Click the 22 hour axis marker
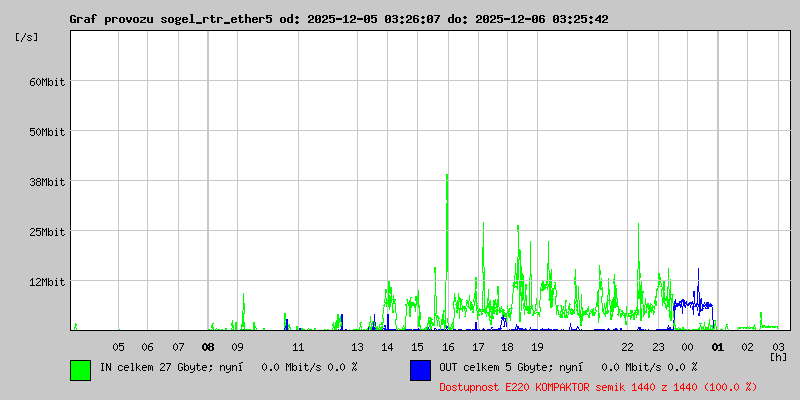Screen dimensions: 800x400 [x=627, y=347]
